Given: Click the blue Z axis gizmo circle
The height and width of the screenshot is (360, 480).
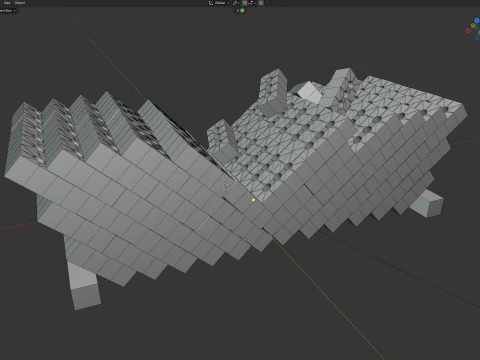Looking at the screenshot, I should tap(477, 21).
